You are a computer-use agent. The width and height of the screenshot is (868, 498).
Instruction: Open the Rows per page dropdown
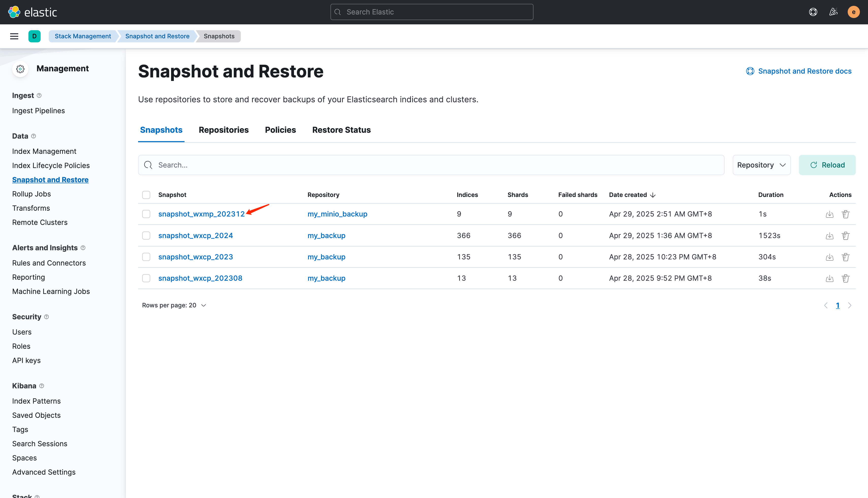tap(174, 305)
